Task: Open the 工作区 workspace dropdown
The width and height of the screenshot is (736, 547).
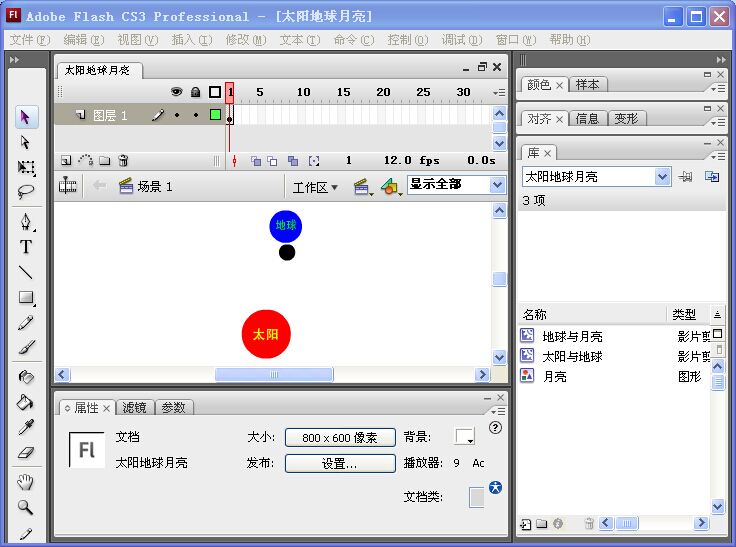Action: [315, 187]
